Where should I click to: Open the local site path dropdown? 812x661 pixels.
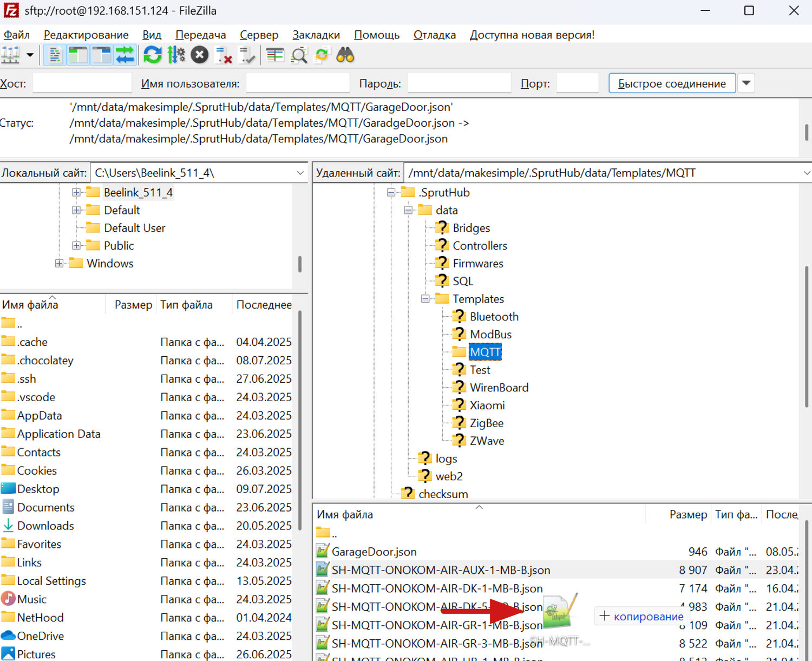pyautogui.click(x=300, y=173)
